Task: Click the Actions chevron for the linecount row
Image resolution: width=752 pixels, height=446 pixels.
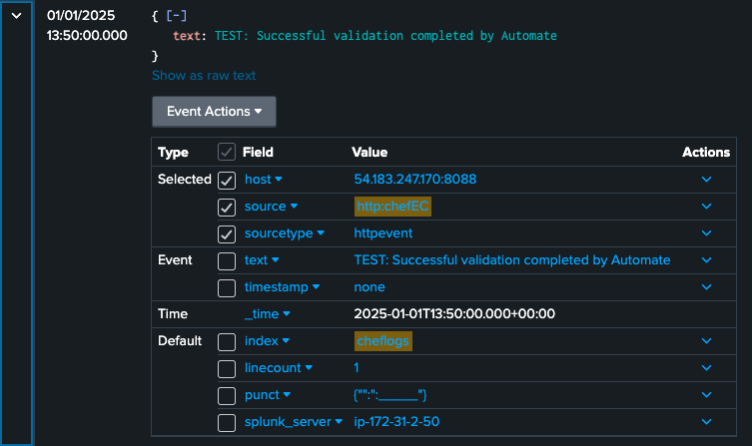Action: (706, 369)
